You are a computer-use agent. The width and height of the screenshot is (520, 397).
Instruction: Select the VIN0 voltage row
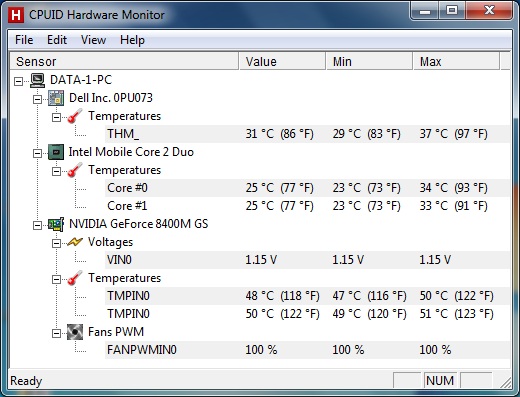point(307,260)
